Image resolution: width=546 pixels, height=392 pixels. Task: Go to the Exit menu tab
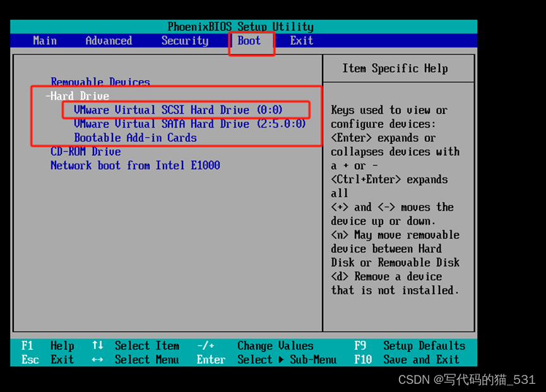pos(302,41)
